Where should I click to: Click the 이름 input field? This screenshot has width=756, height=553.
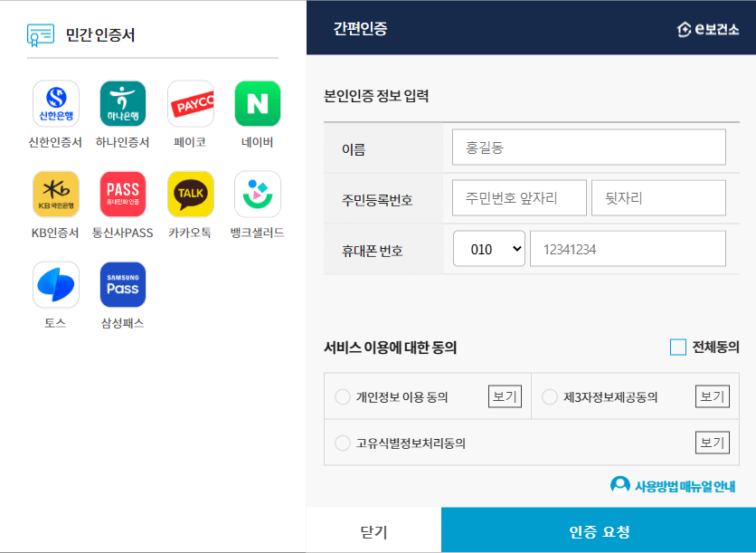pyautogui.click(x=589, y=147)
